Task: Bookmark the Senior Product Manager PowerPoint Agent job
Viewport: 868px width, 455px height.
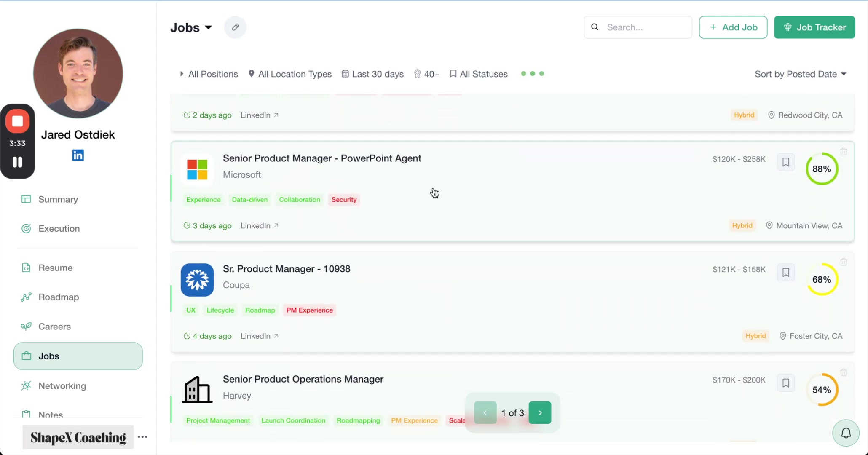Action: pyautogui.click(x=785, y=162)
